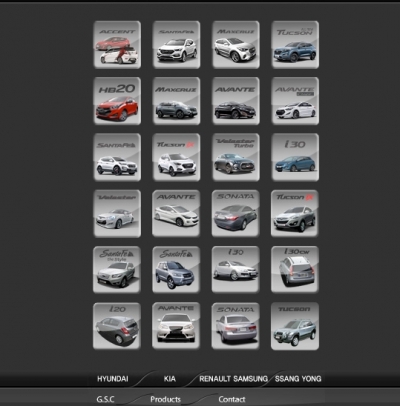Open the black Avante tile

(x=236, y=101)
